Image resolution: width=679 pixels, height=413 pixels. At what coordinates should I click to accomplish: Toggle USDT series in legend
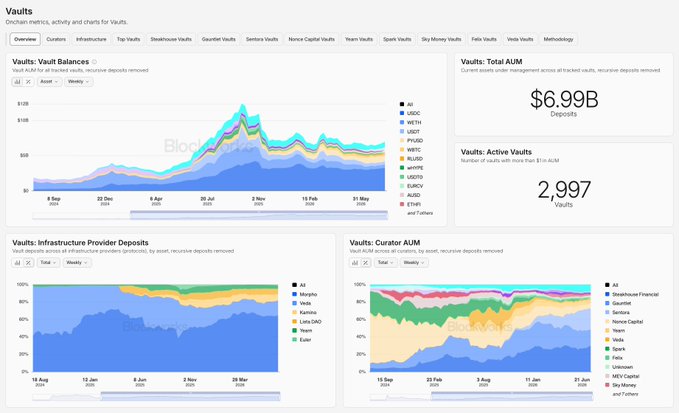(410, 132)
